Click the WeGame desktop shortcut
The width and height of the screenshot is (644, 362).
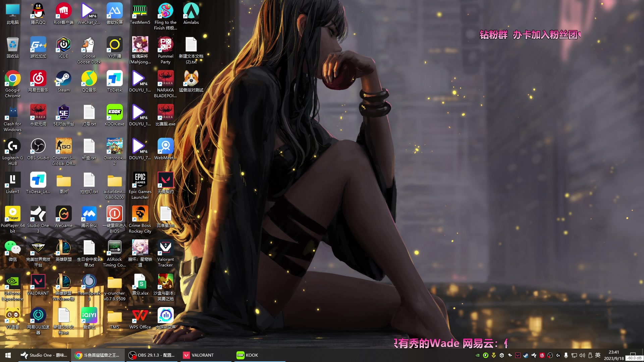click(x=64, y=217)
